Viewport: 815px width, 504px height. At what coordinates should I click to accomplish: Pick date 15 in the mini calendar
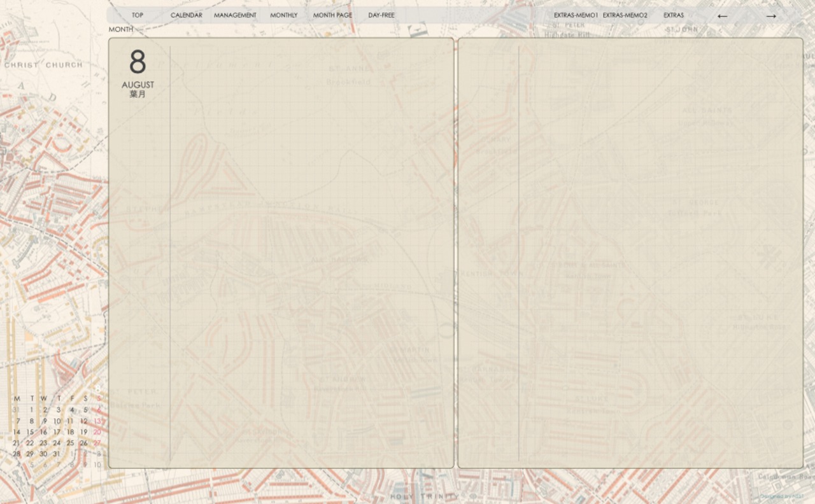(x=30, y=432)
